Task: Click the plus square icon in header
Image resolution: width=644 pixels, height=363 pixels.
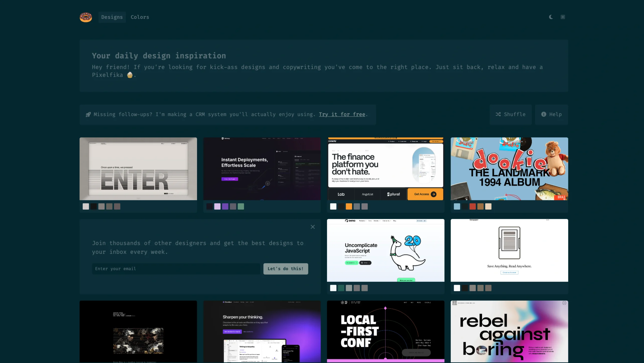Action: point(563,17)
